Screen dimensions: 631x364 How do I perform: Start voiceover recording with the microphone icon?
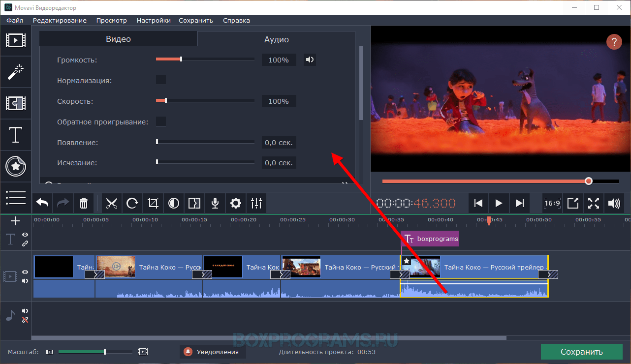point(215,203)
